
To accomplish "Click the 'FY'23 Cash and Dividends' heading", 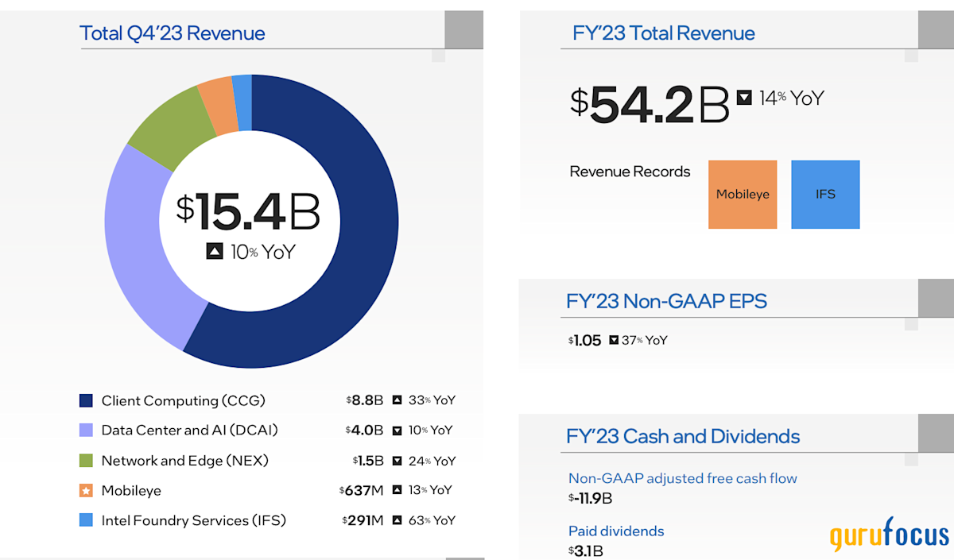I will click(x=683, y=436).
